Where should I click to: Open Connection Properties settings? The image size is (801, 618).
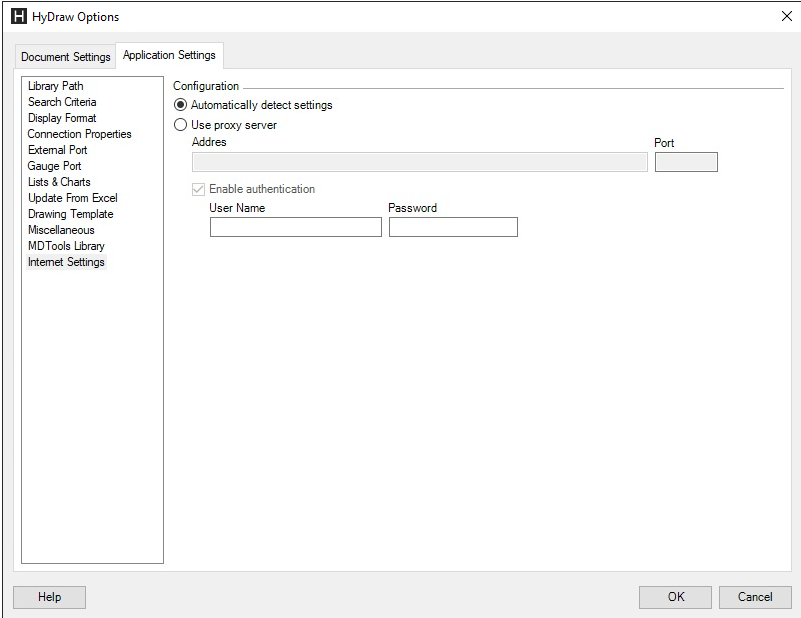tap(79, 134)
